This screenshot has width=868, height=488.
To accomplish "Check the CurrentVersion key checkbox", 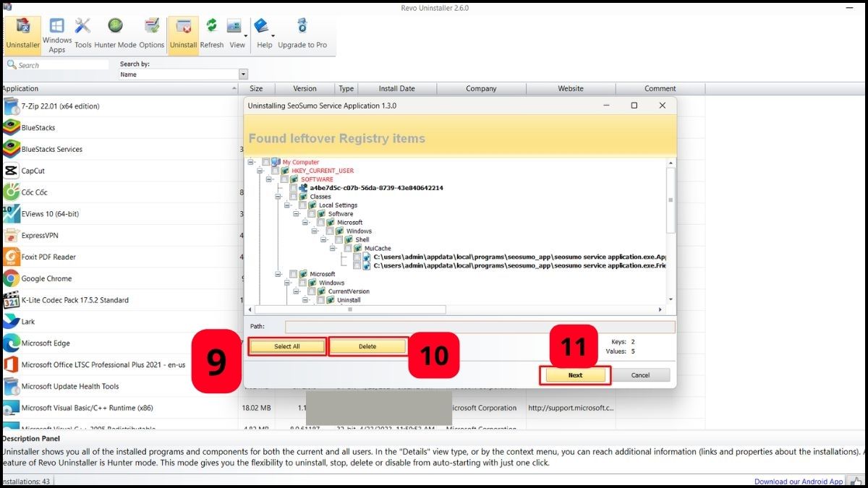I will tap(311, 291).
